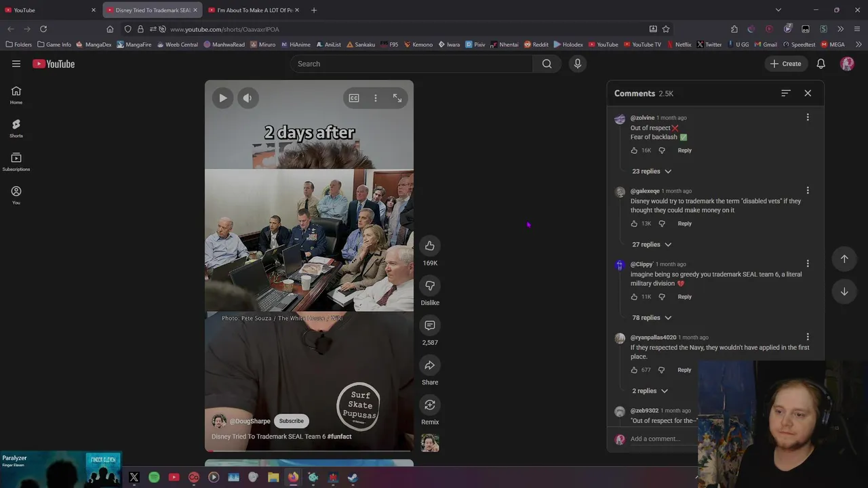This screenshot has height=488, width=868.
Task: Open File Explorer from the taskbar
Action: pyautogui.click(x=273, y=477)
